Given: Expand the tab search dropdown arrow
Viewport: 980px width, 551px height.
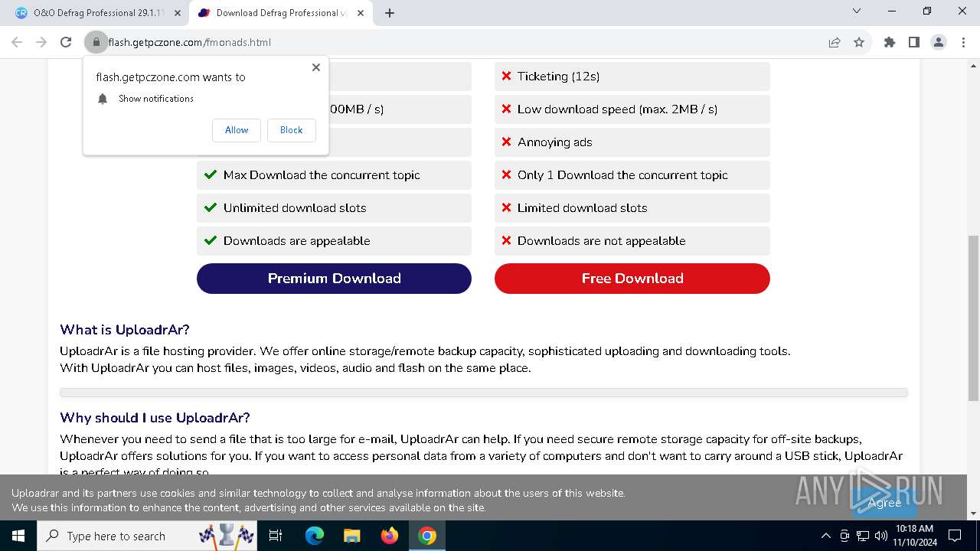Looking at the screenshot, I should point(857,11).
